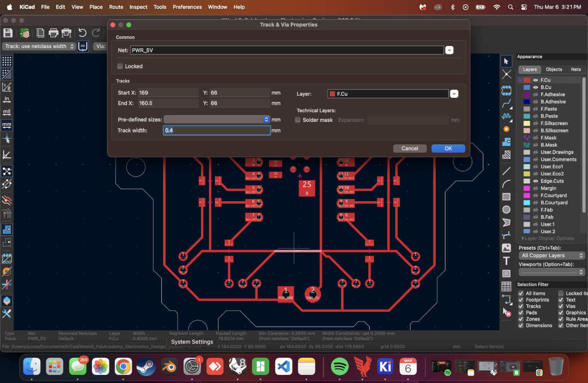Select the Delete tool with red X
This screenshot has height=383, width=588.
click(x=506, y=312)
